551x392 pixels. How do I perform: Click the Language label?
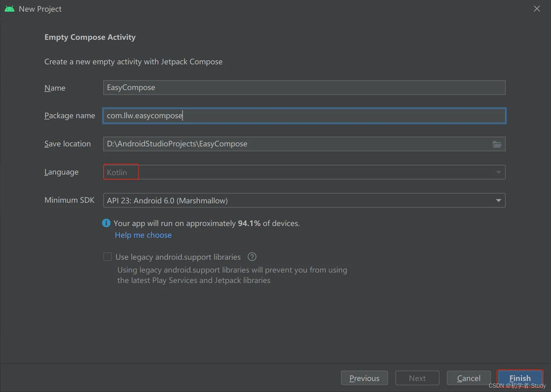[61, 172]
